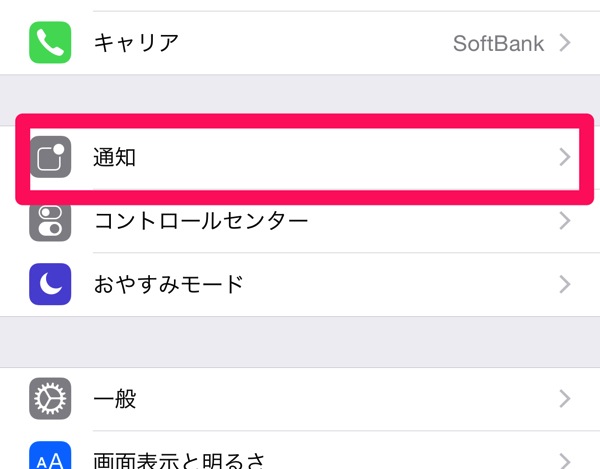Tap the chevron on the 通知 row
The image size is (600, 469).
coord(565,157)
